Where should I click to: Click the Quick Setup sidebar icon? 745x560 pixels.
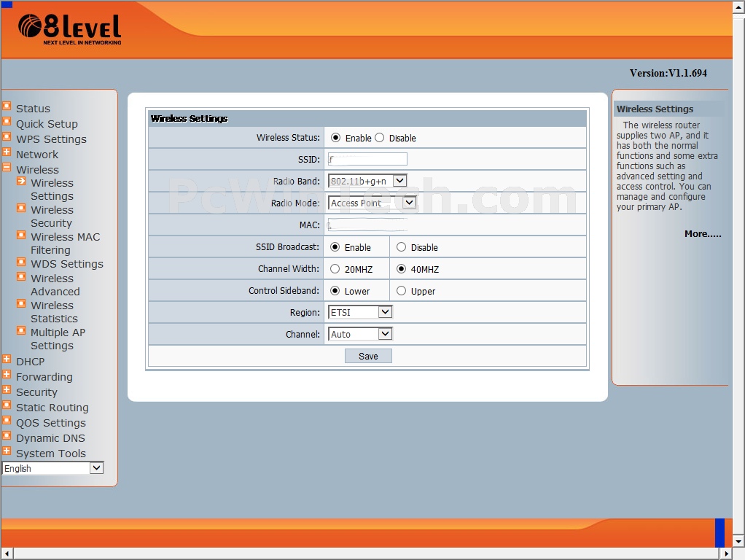click(7, 122)
